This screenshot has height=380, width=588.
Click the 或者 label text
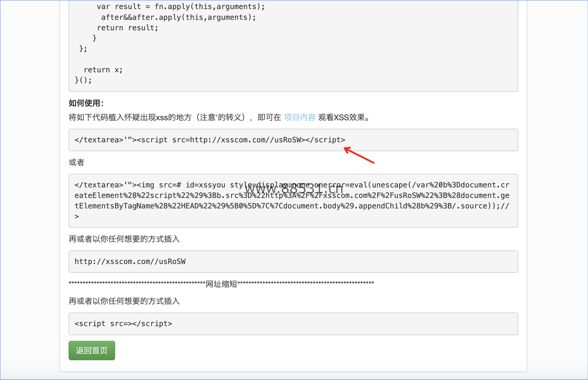77,162
